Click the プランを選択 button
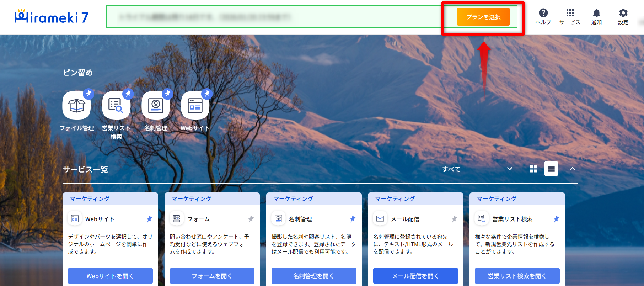This screenshot has height=286, width=644. pos(483,17)
